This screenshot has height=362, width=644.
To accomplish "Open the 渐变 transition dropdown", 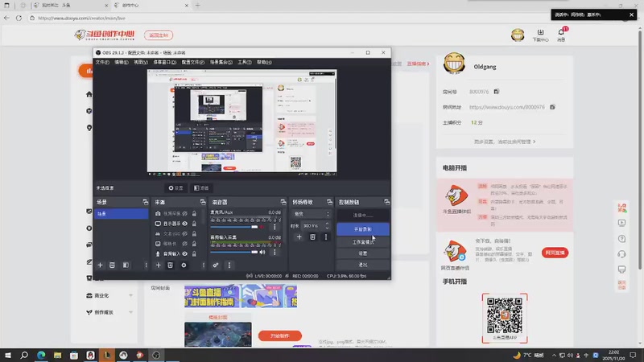I will click(312, 214).
